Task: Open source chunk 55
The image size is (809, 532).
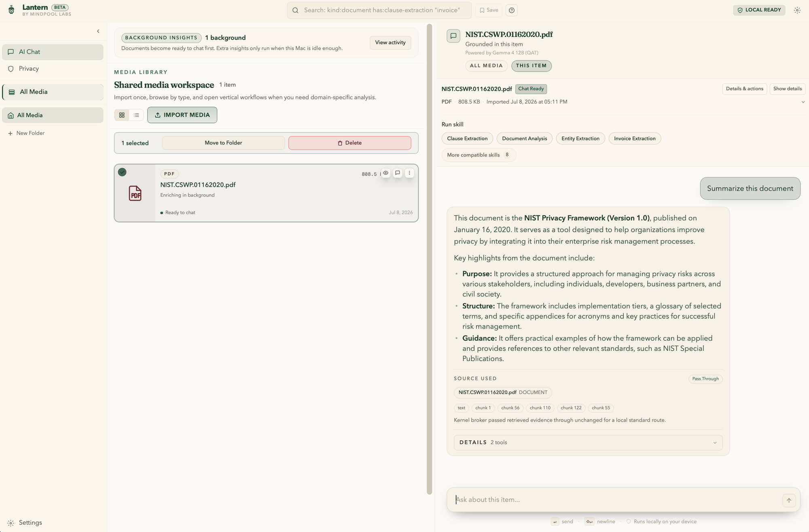Action: [x=601, y=408]
